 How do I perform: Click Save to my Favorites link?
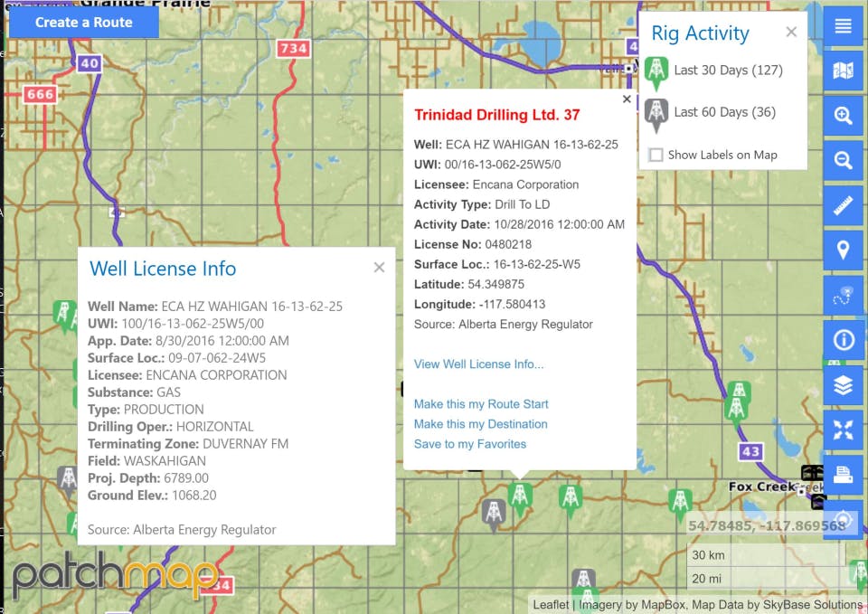(470, 443)
